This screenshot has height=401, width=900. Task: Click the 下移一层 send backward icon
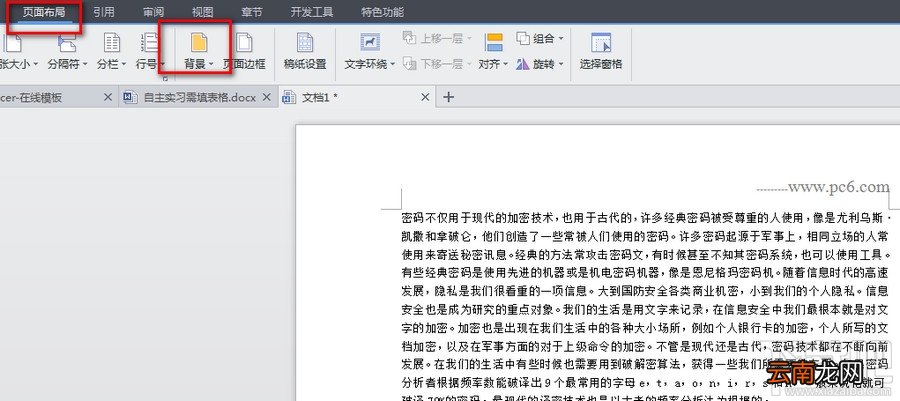click(409, 64)
